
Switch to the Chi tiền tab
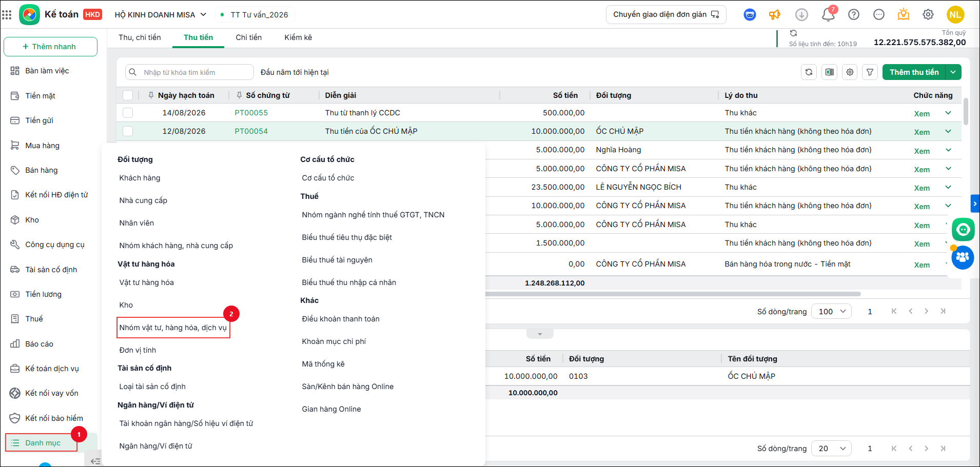point(249,37)
